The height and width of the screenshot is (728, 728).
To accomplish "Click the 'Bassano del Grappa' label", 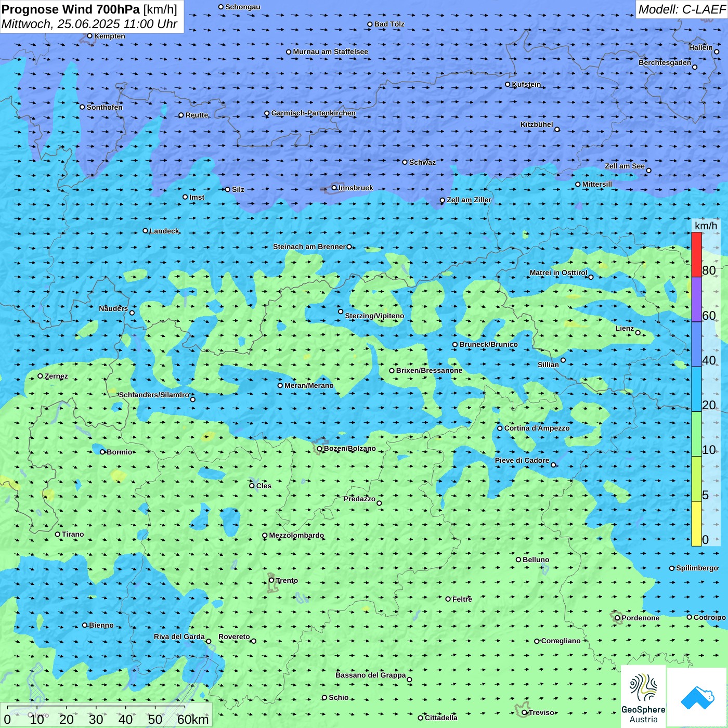I will pyautogui.click(x=371, y=675).
